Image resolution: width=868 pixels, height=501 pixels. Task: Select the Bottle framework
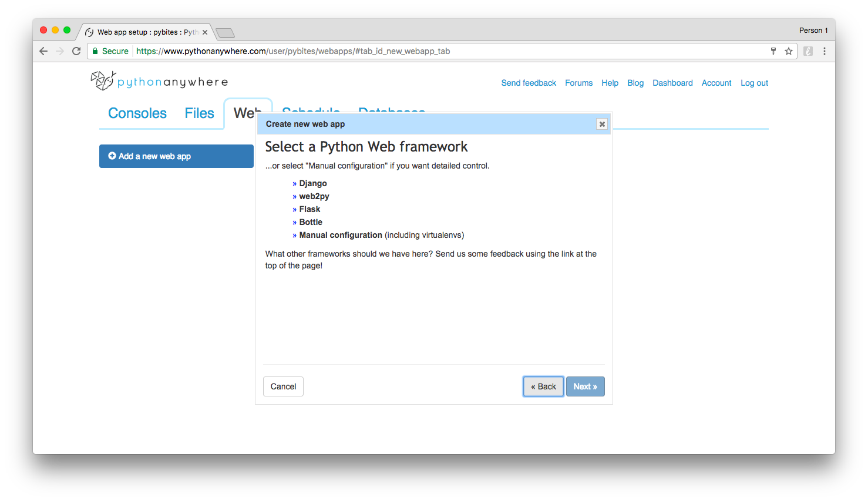click(311, 222)
